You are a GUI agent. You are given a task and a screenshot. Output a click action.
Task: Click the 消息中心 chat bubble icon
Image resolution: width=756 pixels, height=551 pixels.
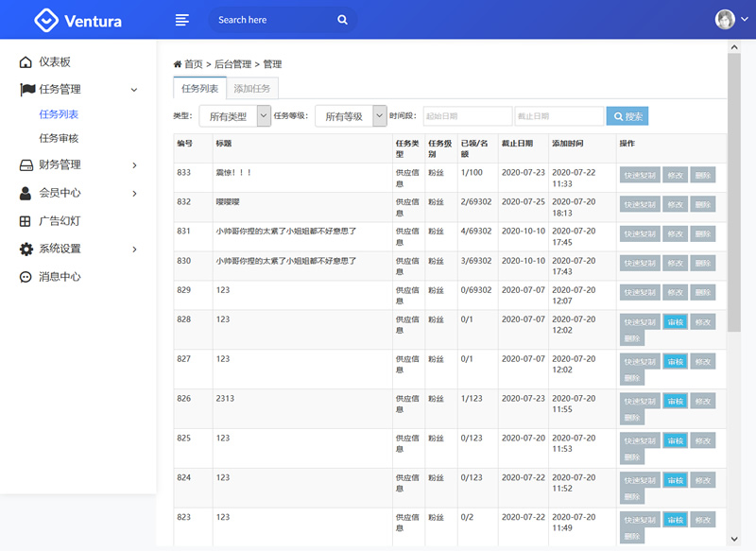pyautogui.click(x=26, y=277)
